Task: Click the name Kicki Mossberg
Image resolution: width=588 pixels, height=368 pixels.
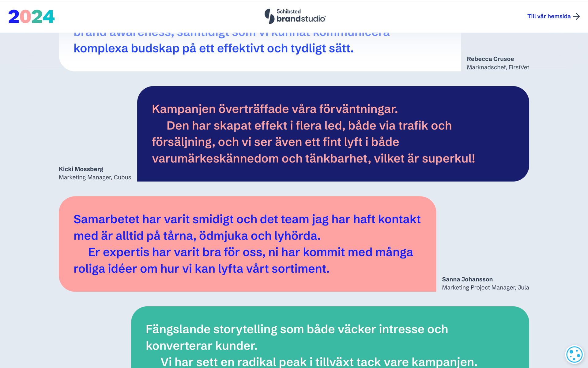Action: [x=81, y=169]
